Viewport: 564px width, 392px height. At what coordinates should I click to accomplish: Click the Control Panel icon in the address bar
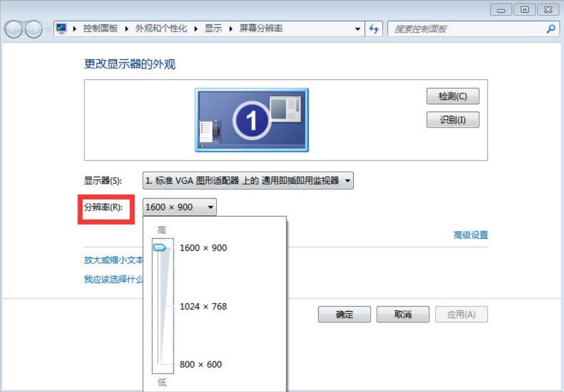pos(61,29)
